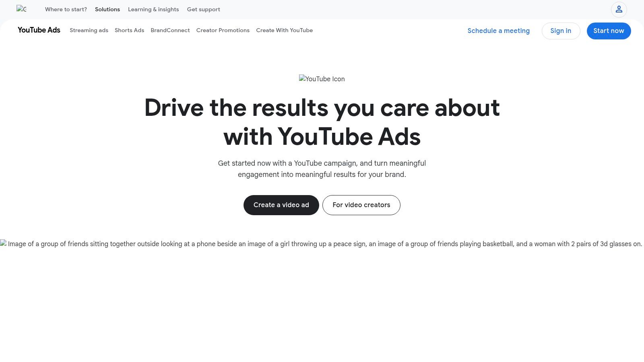Switch to the Streaming ads section
644x362 pixels.
pyautogui.click(x=89, y=30)
